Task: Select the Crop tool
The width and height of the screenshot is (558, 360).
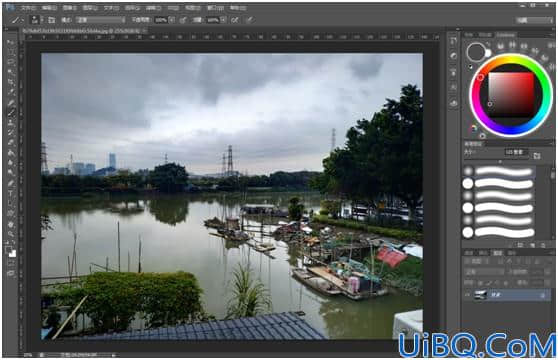Action: [x=11, y=83]
